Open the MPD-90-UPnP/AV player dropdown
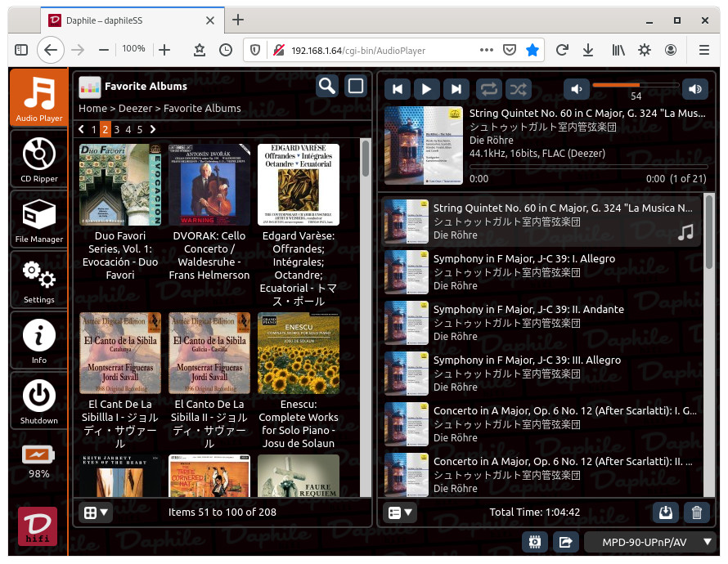Viewport: 728px width, 564px height. [x=649, y=542]
